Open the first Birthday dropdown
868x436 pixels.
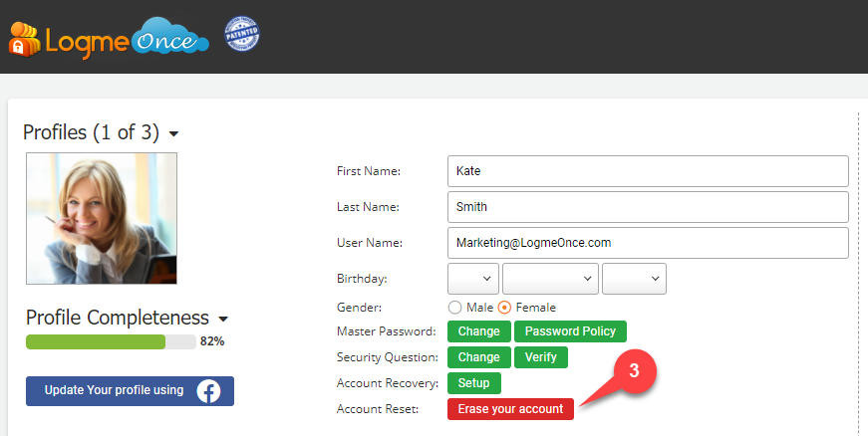(473, 279)
